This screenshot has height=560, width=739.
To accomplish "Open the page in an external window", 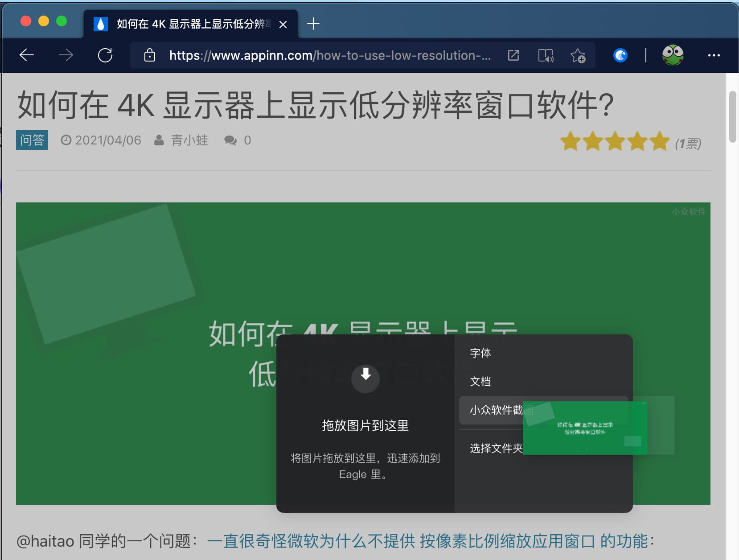I will [513, 55].
